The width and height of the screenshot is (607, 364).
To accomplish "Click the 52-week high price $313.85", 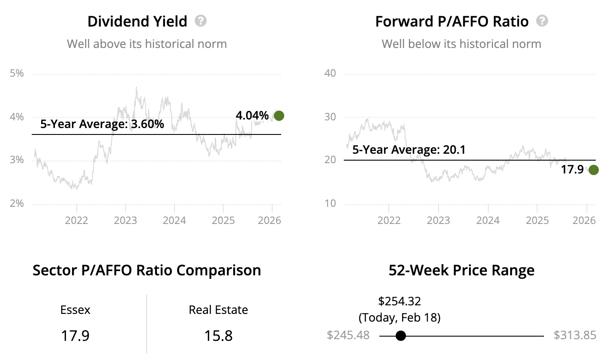I will tap(574, 335).
